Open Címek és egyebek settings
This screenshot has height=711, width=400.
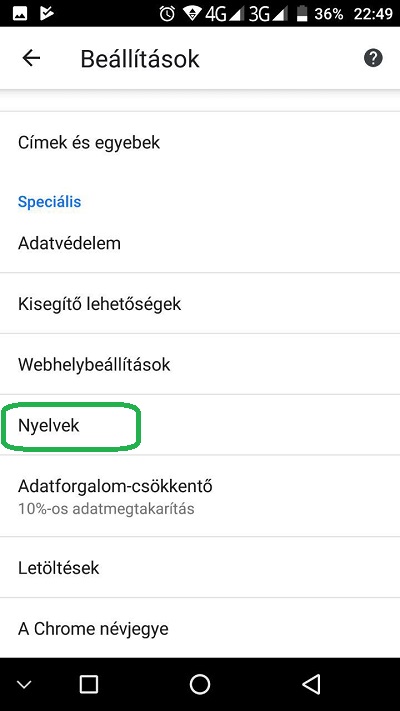click(200, 142)
